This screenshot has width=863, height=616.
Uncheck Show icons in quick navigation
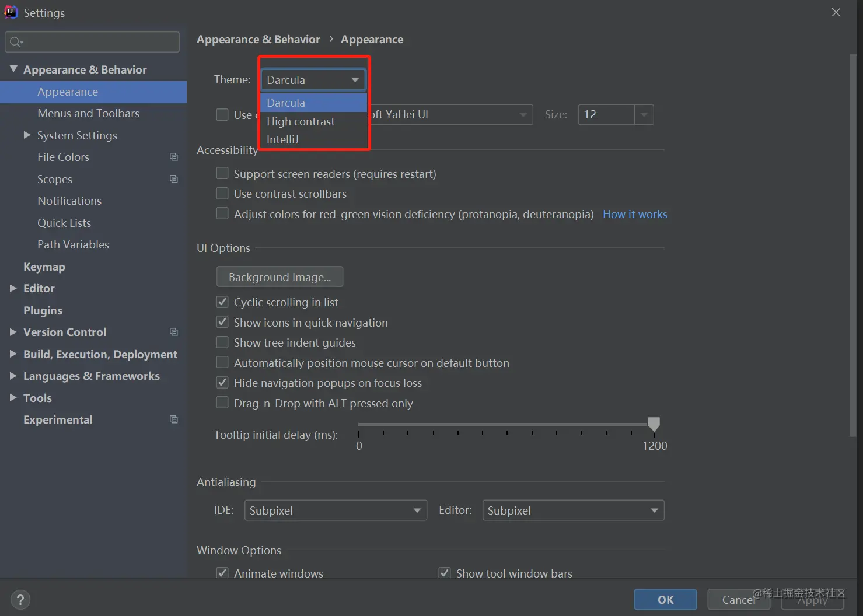222,322
